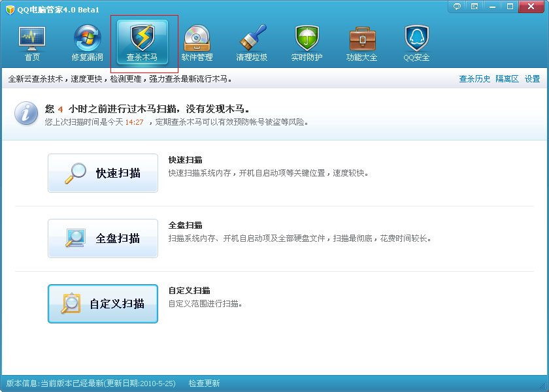Click the 修复漏洞 Windows logo icon
Image resolution: width=549 pixels, height=392 pixels.
coord(88,39)
